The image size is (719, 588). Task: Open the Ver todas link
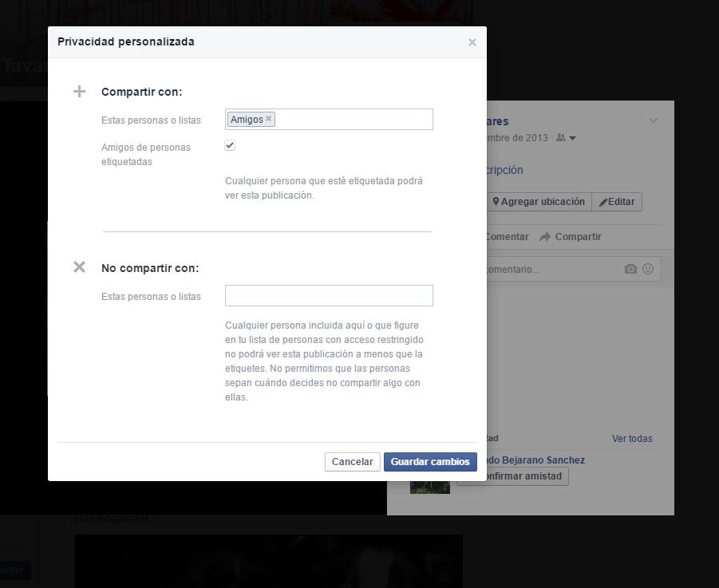tap(631, 439)
